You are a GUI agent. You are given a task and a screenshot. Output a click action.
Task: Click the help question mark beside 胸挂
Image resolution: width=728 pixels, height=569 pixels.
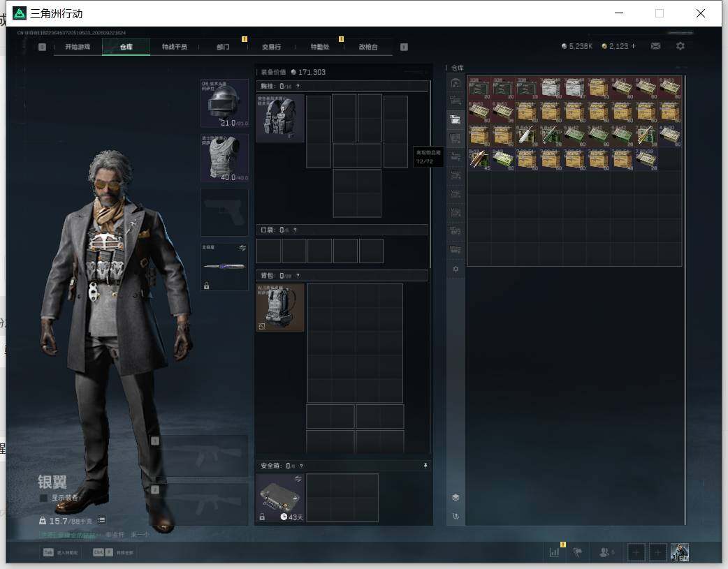click(x=298, y=87)
